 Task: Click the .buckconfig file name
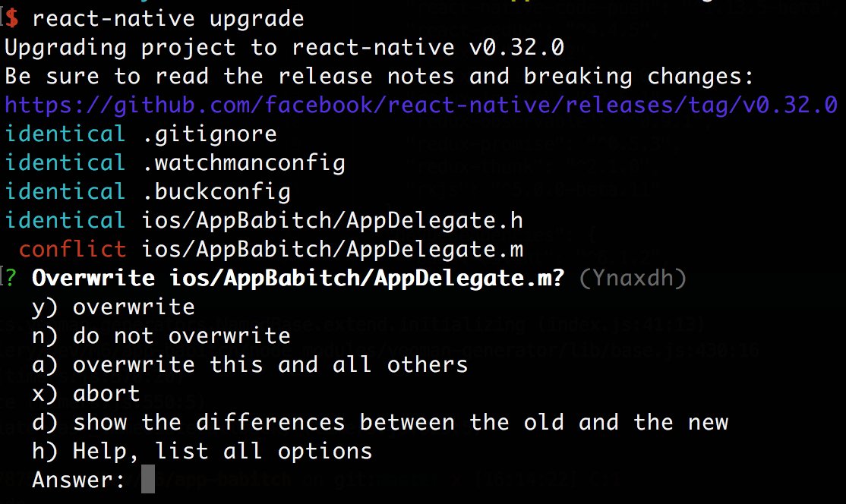[216, 191]
